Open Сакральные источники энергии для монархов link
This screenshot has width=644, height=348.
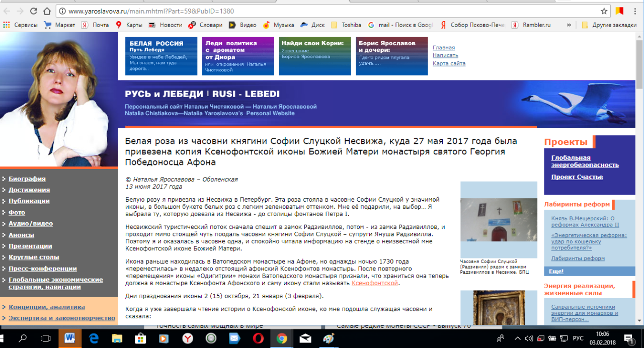pos(585,313)
